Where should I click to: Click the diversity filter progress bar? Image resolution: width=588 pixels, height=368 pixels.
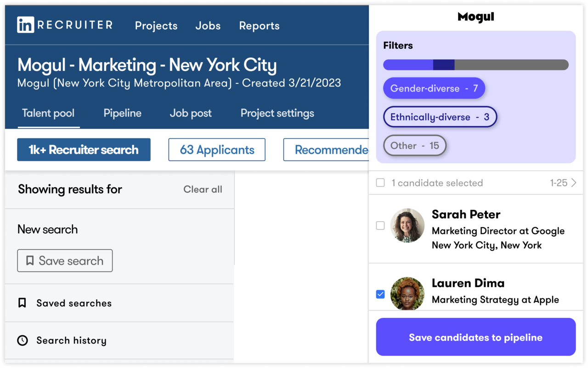[475, 65]
